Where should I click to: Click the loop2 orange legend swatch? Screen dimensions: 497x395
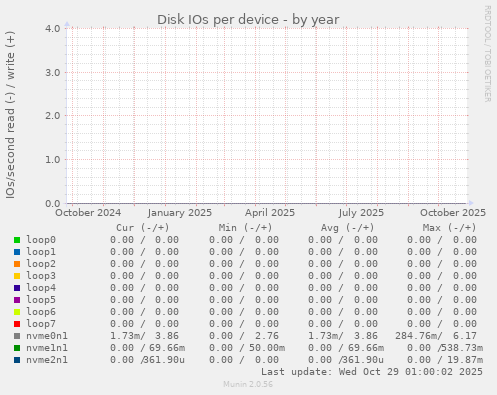click(17, 264)
